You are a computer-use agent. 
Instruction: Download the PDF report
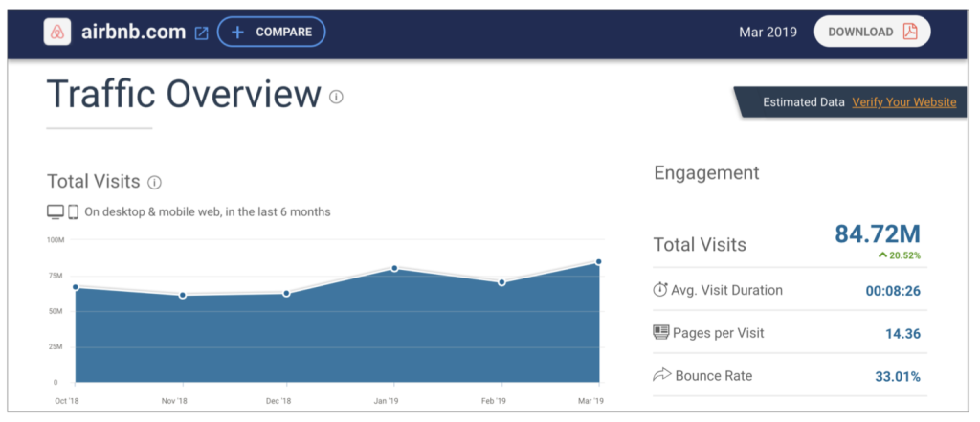(x=872, y=32)
